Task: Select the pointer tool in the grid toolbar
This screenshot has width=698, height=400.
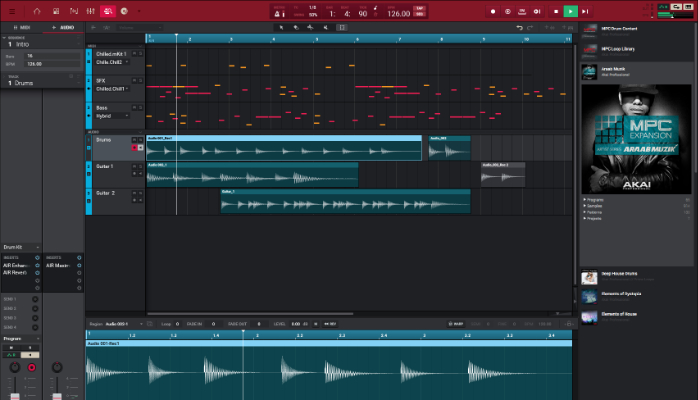Action: 281,28
